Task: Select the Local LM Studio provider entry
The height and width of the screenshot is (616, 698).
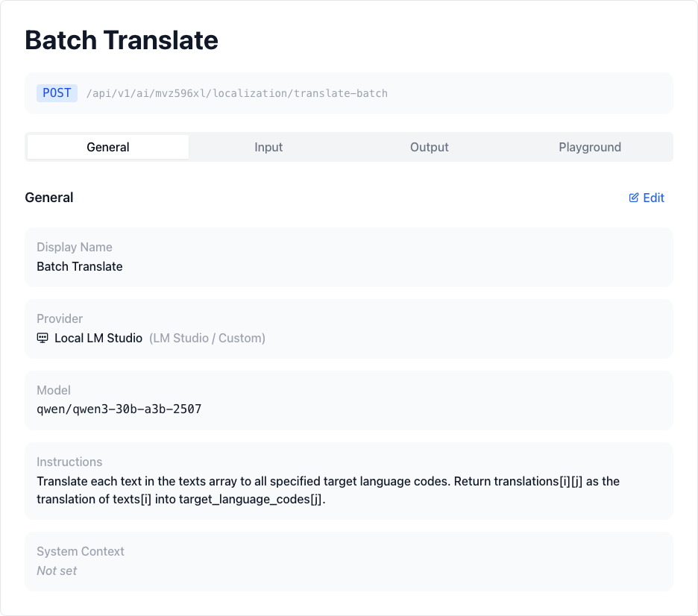Action: point(96,338)
